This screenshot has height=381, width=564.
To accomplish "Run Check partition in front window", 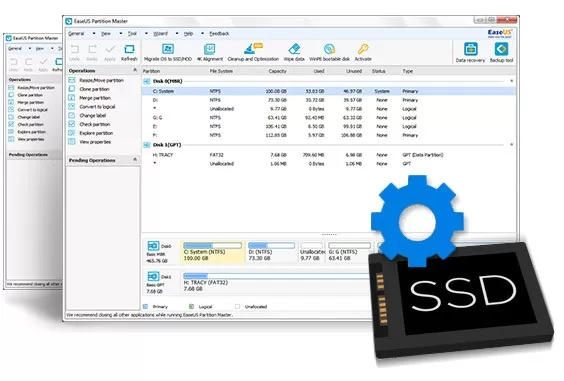I will pyautogui.click(x=89, y=124).
